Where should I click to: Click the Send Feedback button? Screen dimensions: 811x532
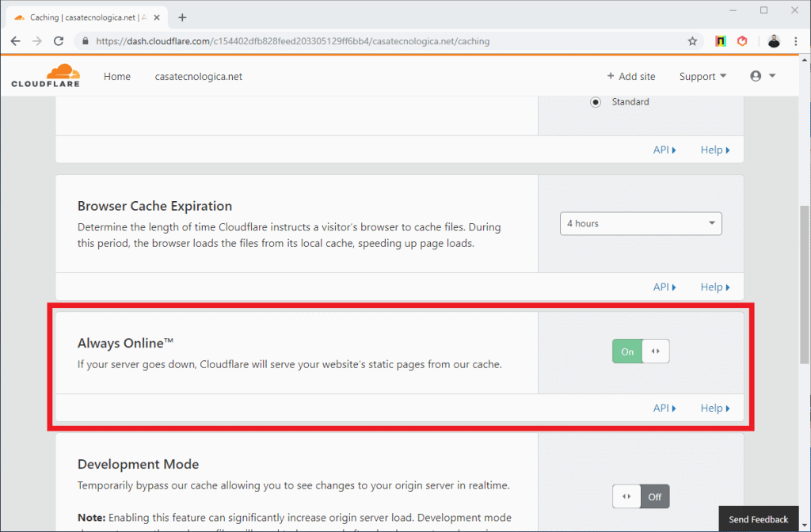coord(757,519)
